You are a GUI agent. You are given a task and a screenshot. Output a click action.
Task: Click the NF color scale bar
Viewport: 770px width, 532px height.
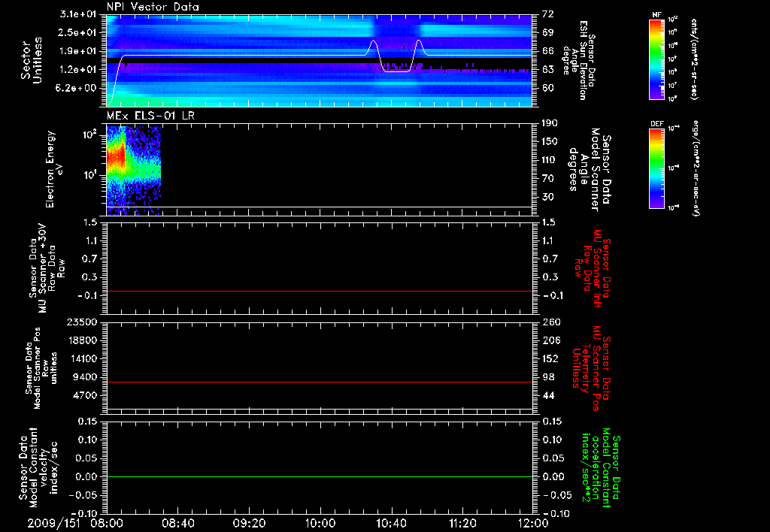tap(657, 59)
